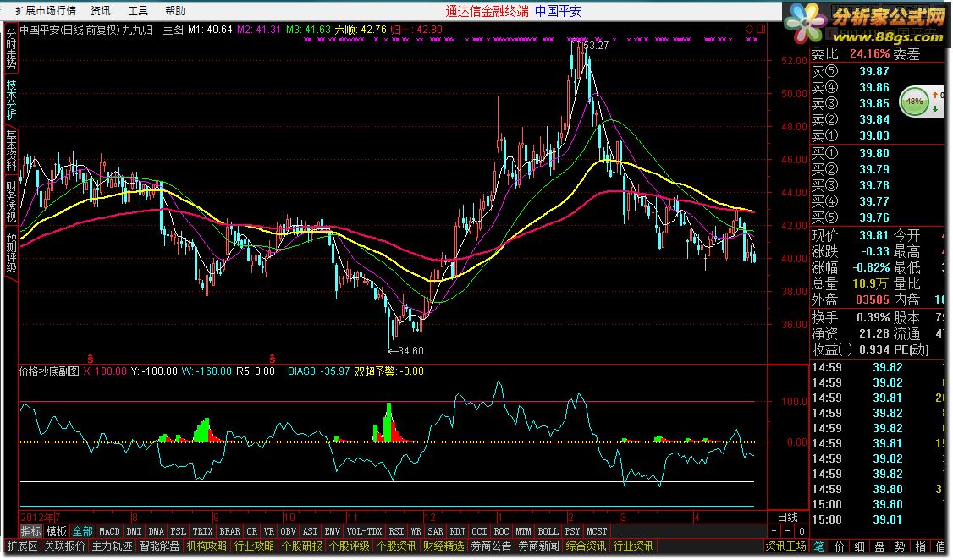Open the 券商新闻 bottom tab
953x560 pixels.
[538, 546]
